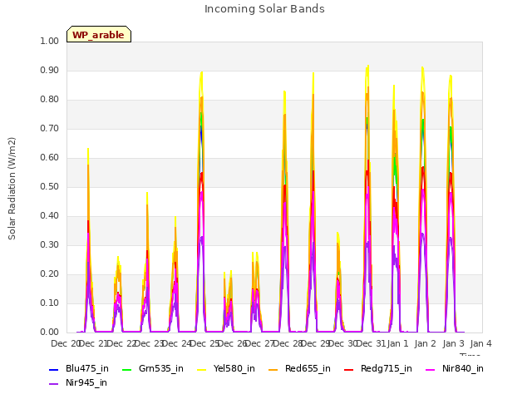The height and width of the screenshot is (399, 532).
Task: Click the red Redg715_in color marker
Action: (348, 369)
